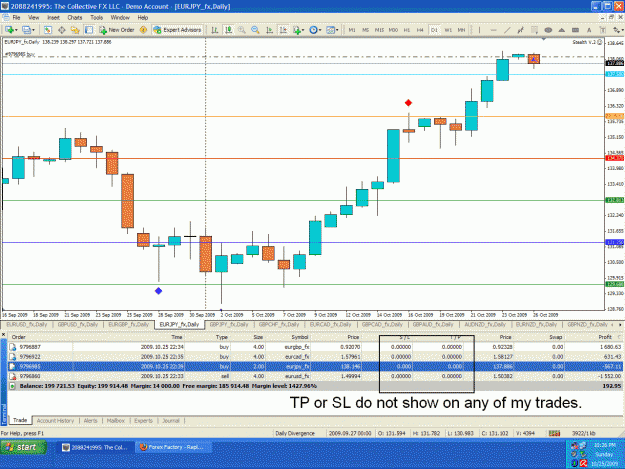This screenshot has height=469, width=625.
Task: Expand the New Chart dropdown arrow
Action: click(x=16, y=30)
